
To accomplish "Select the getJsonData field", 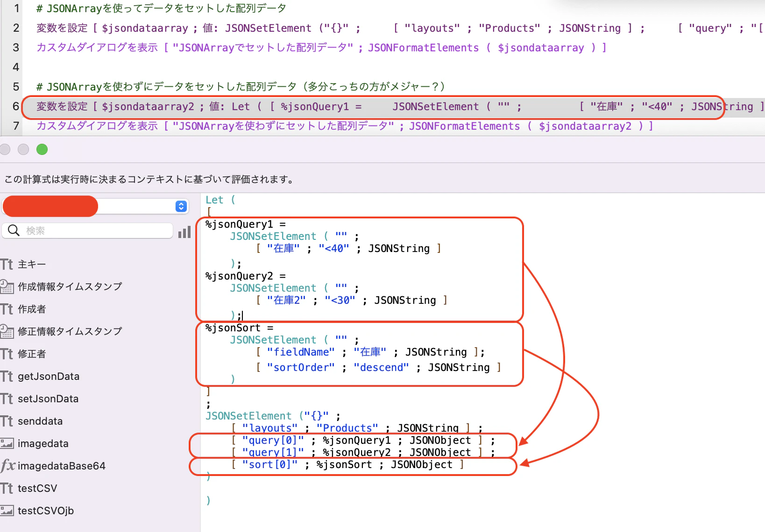I will [x=49, y=377].
